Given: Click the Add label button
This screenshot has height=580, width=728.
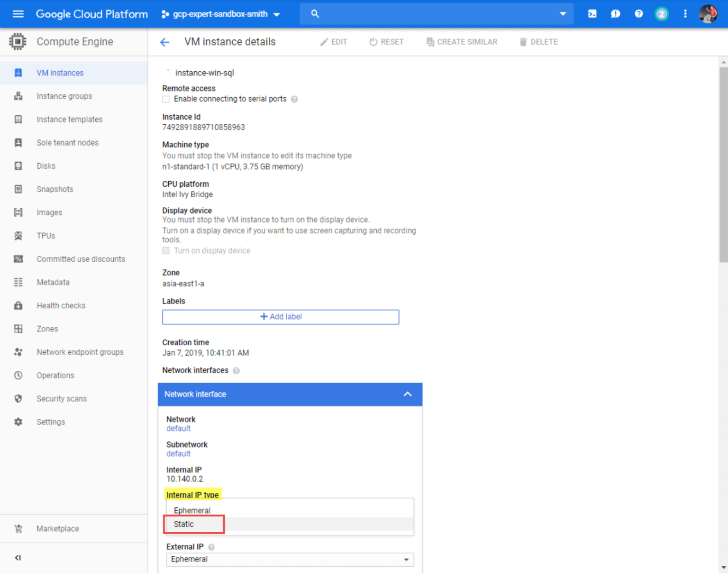Looking at the screenshot, I should point(281,317).
